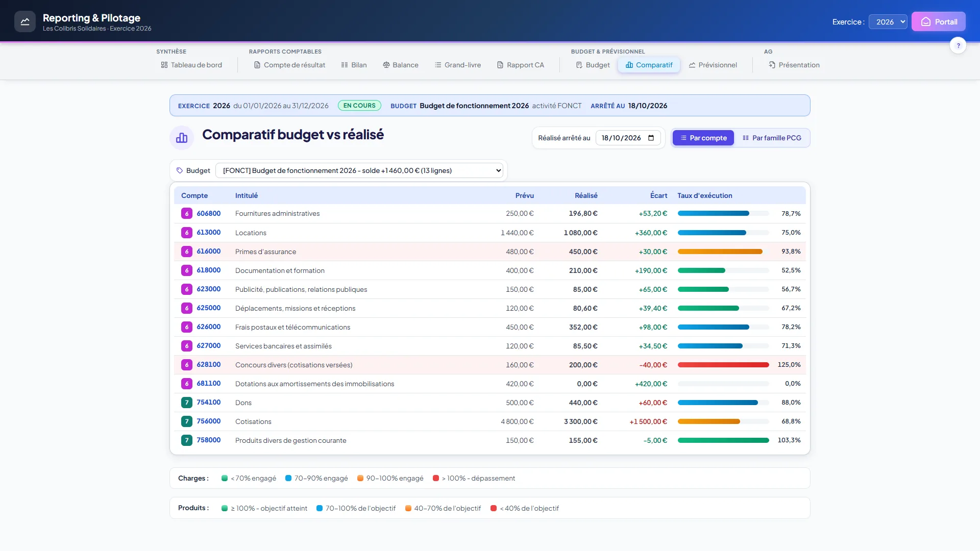Click the tag icon next to Budget label
The width and height of the screenshot is (980, 551).
point(180,170)
